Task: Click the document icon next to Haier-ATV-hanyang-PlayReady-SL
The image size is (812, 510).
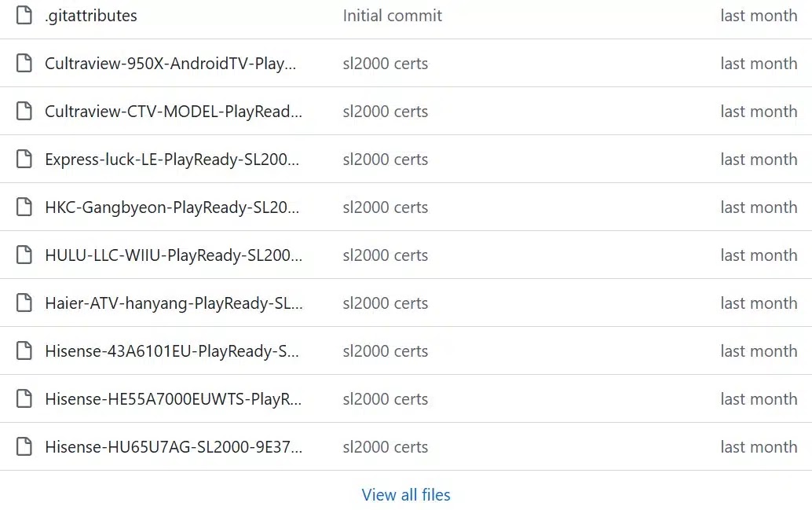Action: coord(24,303)
